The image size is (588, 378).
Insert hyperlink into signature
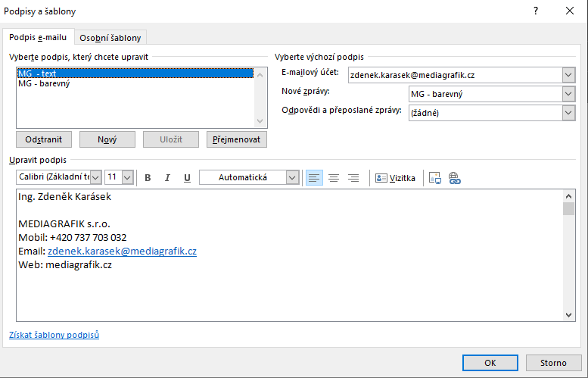[455, 178]
